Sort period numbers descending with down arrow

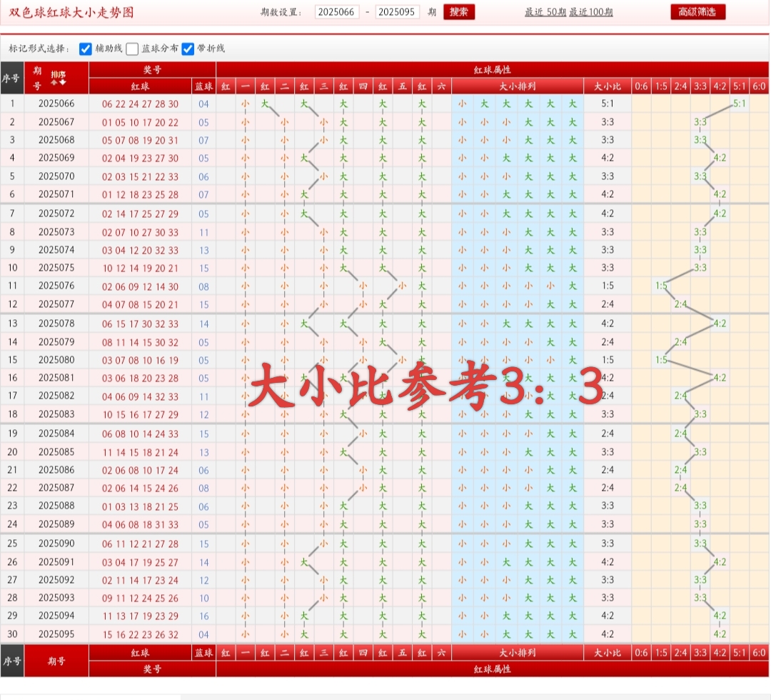click(x=62, y=81)
